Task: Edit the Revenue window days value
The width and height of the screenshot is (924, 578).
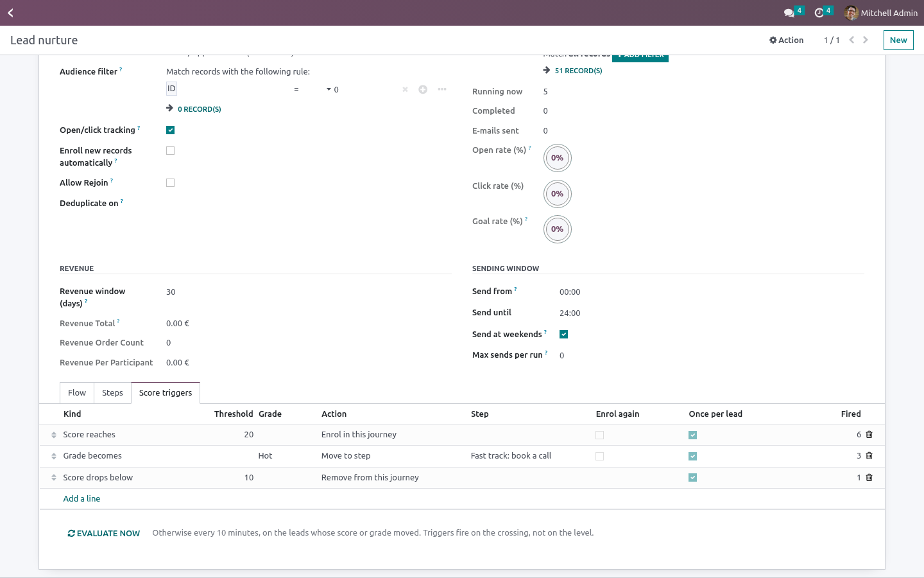Action: click(308, 292)
